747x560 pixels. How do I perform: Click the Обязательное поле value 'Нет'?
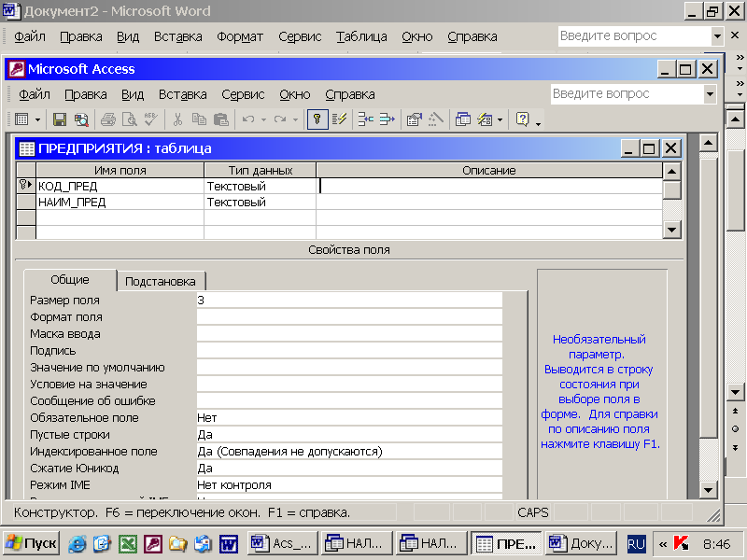click(349, 417)
